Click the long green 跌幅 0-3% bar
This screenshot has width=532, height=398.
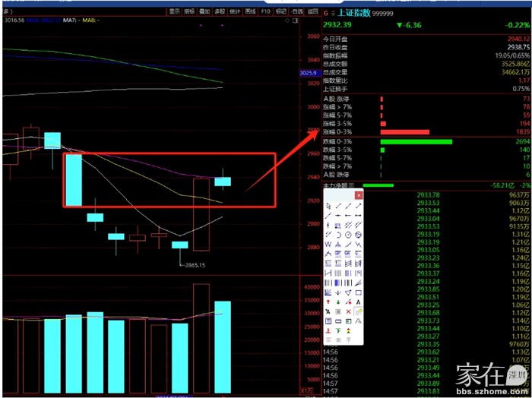(x=416, y=141)
